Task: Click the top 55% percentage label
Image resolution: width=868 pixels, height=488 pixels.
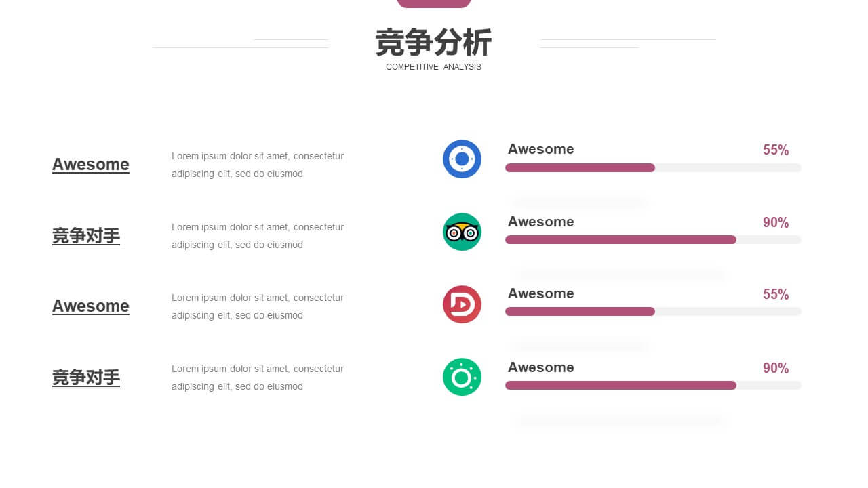Action: [x=776, y=150]
